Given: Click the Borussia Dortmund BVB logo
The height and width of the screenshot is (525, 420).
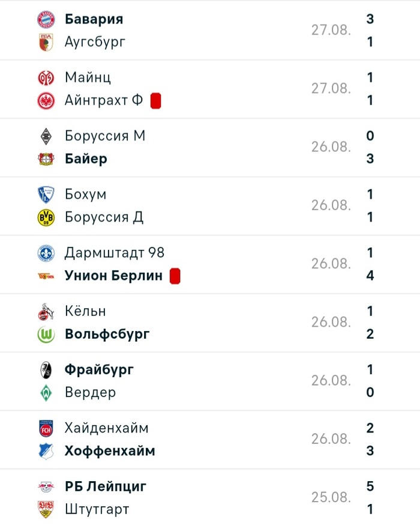Looking at the screenshot, I should coord(46,217).
